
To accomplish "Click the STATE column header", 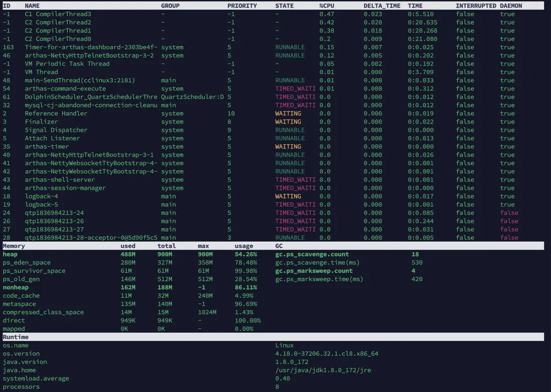I will pyautogui.click(x=285, y=6).
